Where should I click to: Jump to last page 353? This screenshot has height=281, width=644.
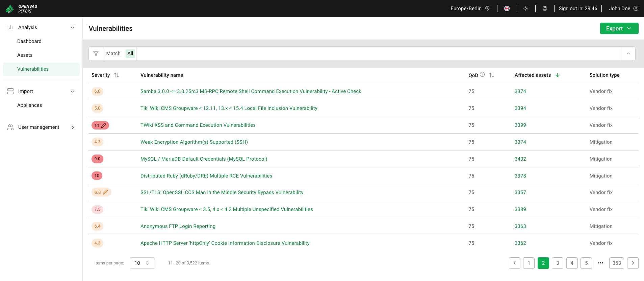coord(617,263)
